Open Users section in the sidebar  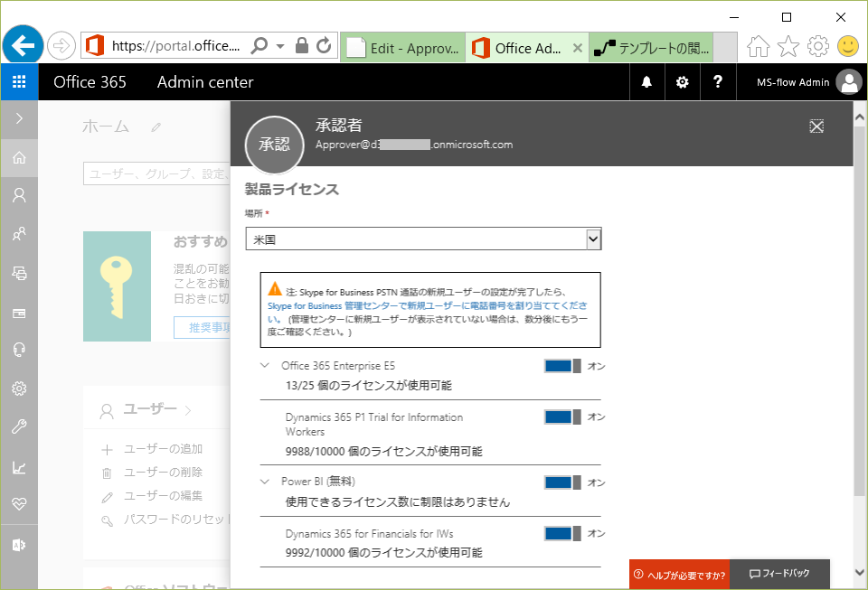19,195
